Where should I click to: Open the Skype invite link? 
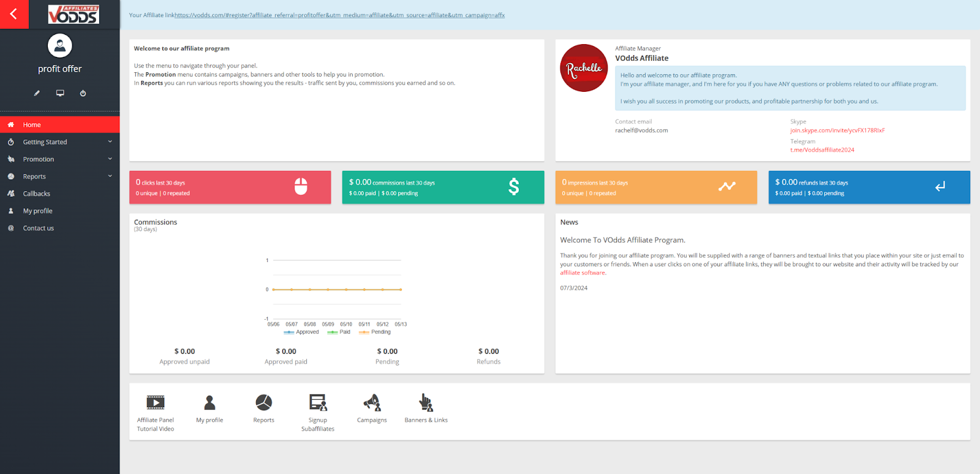(837, 130)
